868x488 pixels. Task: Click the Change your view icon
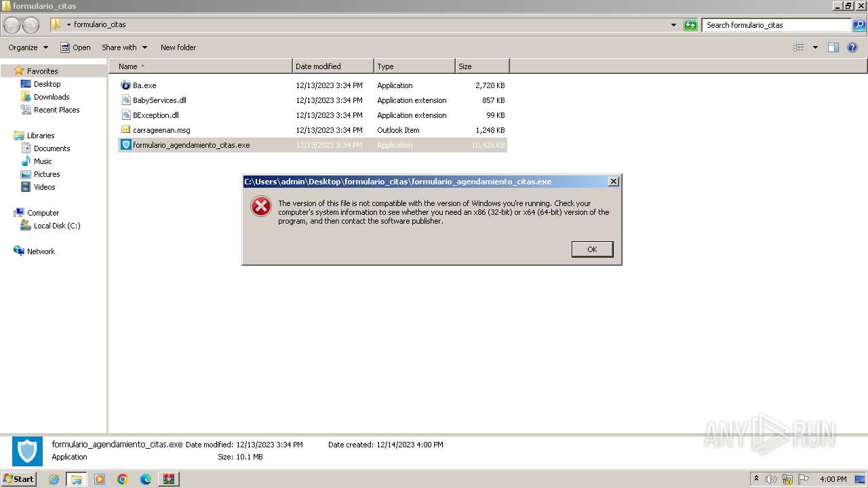[799, 47]
